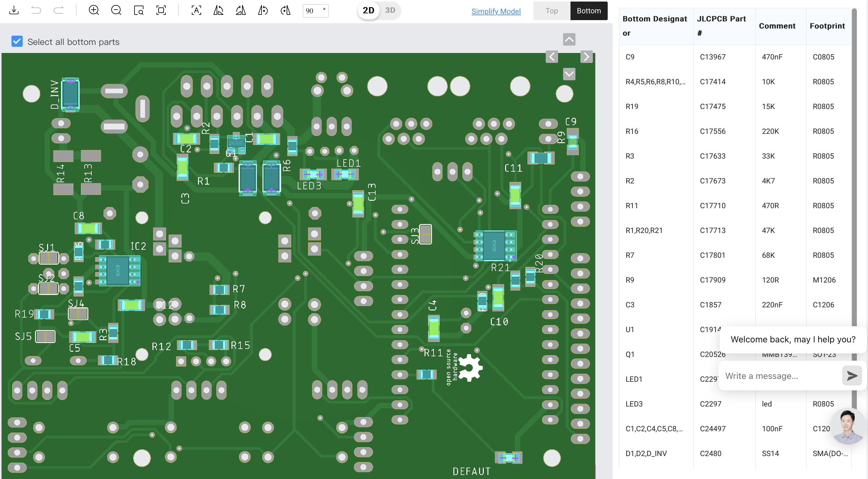Zoom in with the plus magnifier icon
The image size is (868, 479).
(94, 11)
